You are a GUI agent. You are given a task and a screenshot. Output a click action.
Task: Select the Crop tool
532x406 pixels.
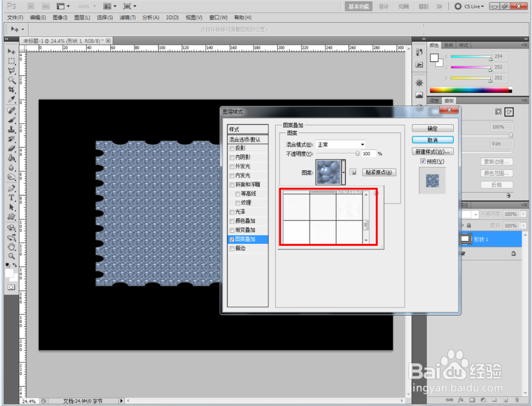12,89
